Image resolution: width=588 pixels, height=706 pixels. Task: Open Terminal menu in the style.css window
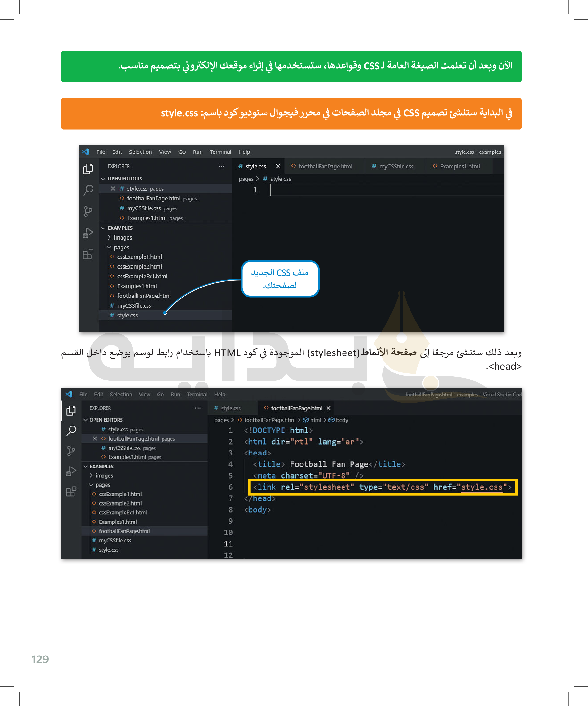pos(220,152)
